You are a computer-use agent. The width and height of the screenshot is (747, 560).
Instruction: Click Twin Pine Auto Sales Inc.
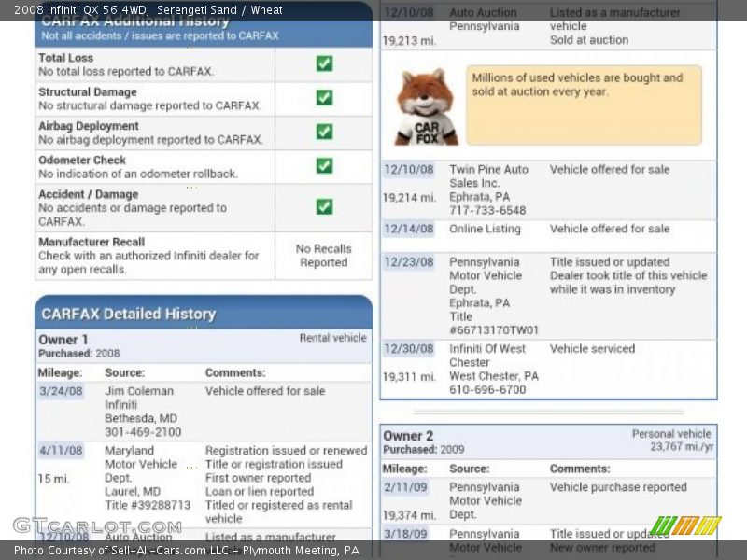point(488,176)
